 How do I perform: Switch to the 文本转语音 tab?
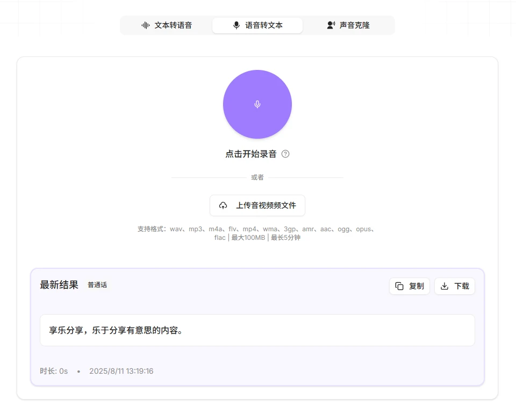coord(167,25)
